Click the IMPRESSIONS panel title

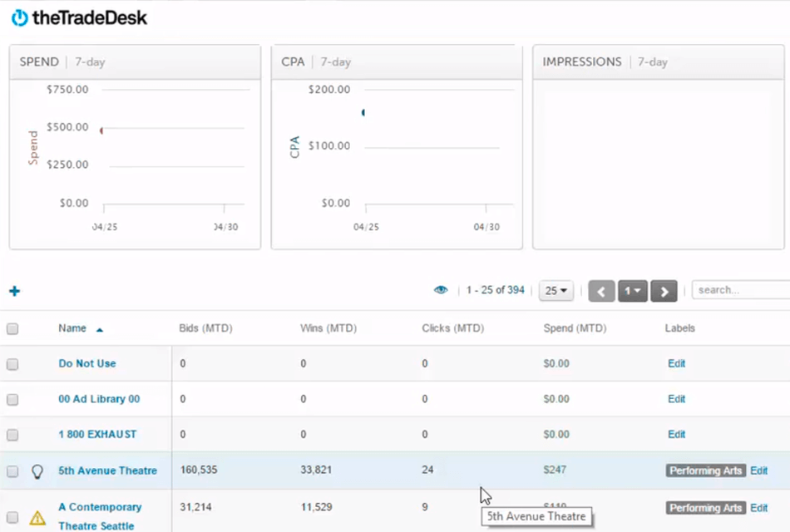pos(582,62)
